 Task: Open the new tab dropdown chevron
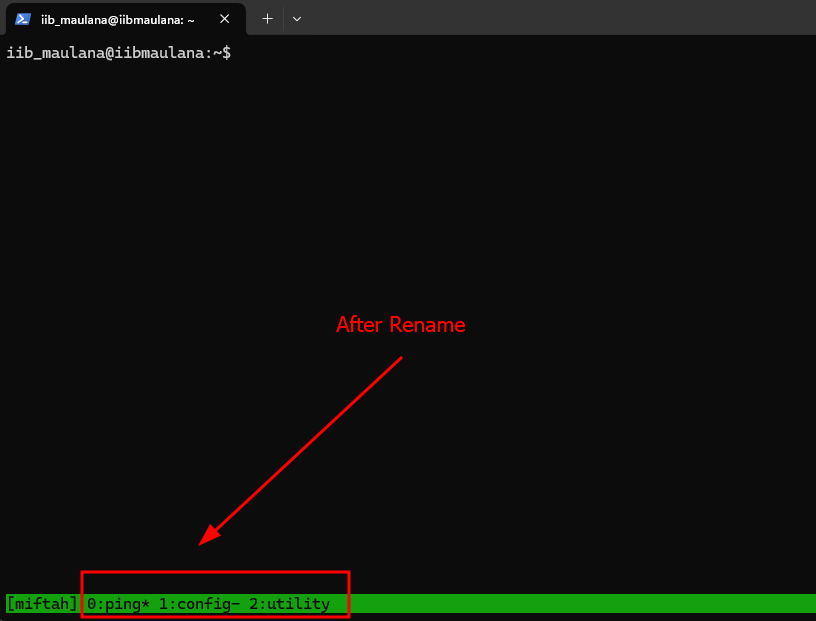coord(297,18)
